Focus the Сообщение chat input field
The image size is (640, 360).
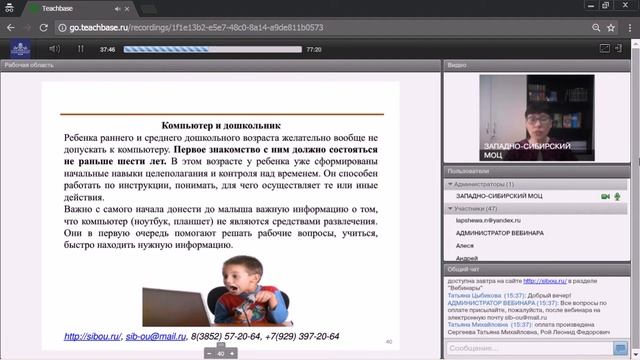tap(529, 348)
